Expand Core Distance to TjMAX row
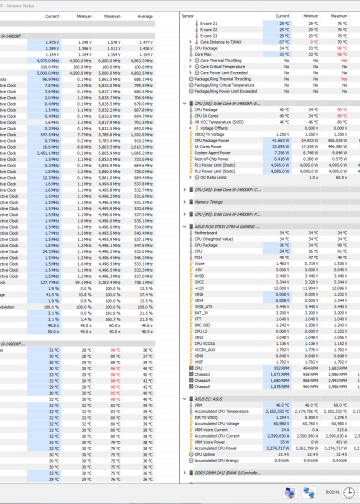This screenshot has height=504, width=360. pyautogui.click(x=190, y=42)
